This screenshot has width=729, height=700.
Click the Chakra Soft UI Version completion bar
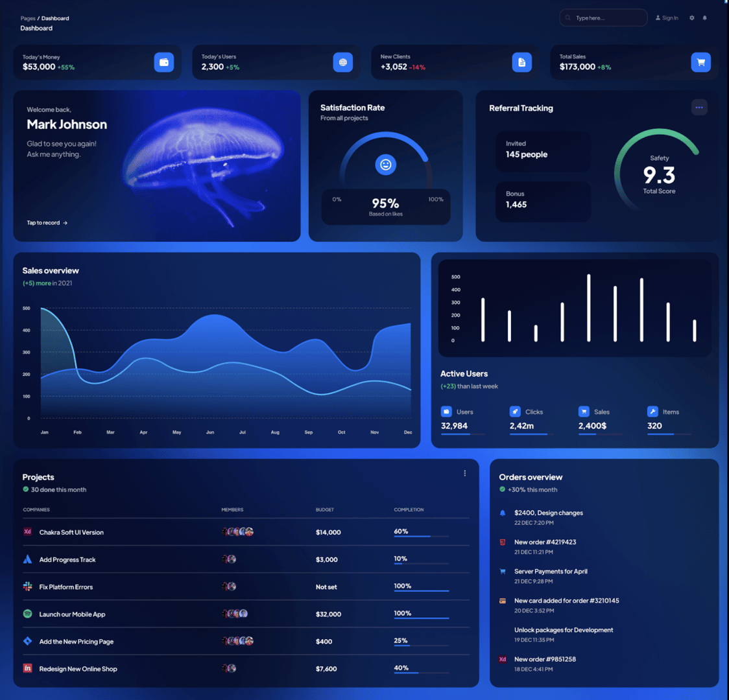tap(421, 536)
